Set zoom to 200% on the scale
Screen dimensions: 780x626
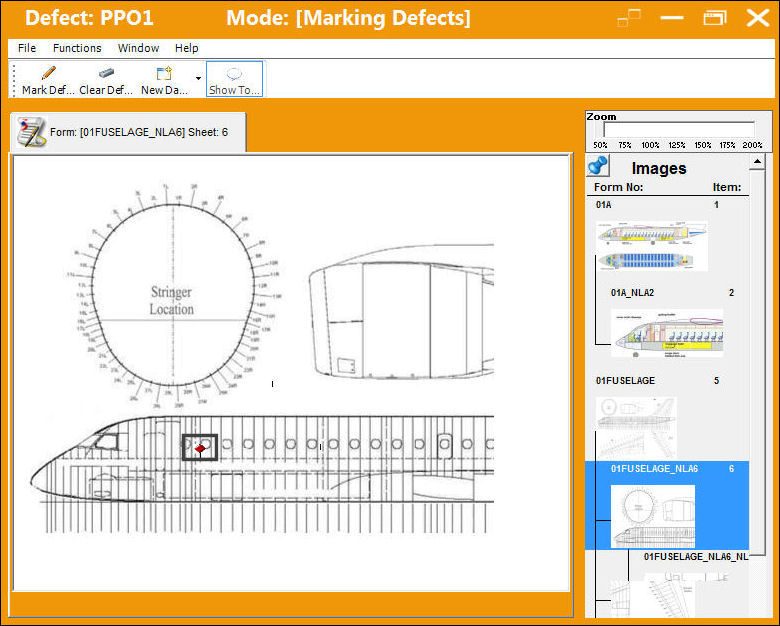pos(752,145)
